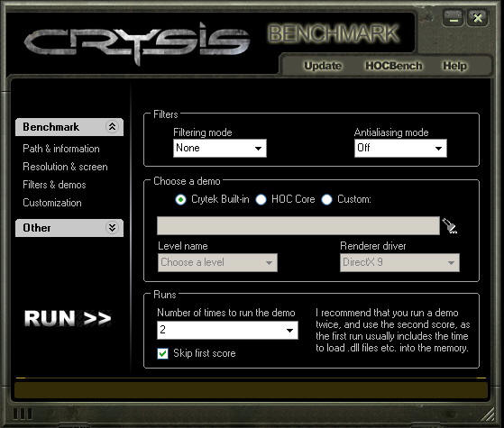This screenshot has height=428, width=504.
Task: Click the RUN >> button
Action: (68, 318)
